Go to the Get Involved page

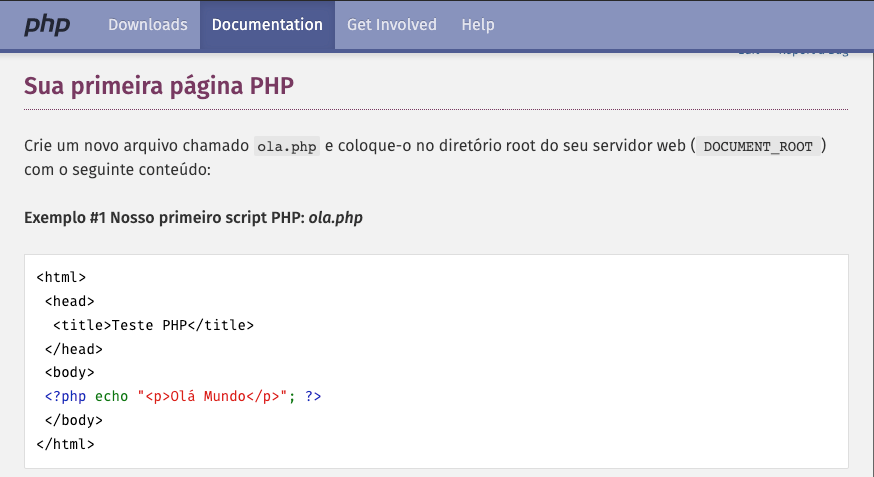(x=392, y=25)
